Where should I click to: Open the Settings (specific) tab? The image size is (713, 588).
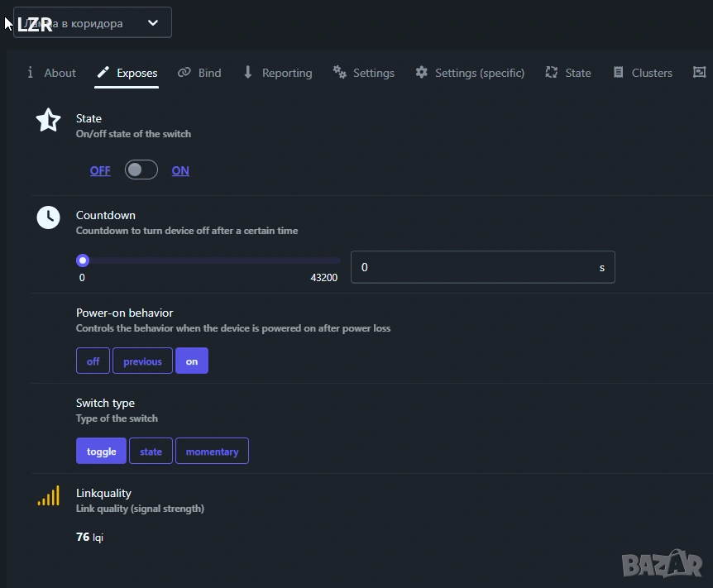click(x=470, y=73)
